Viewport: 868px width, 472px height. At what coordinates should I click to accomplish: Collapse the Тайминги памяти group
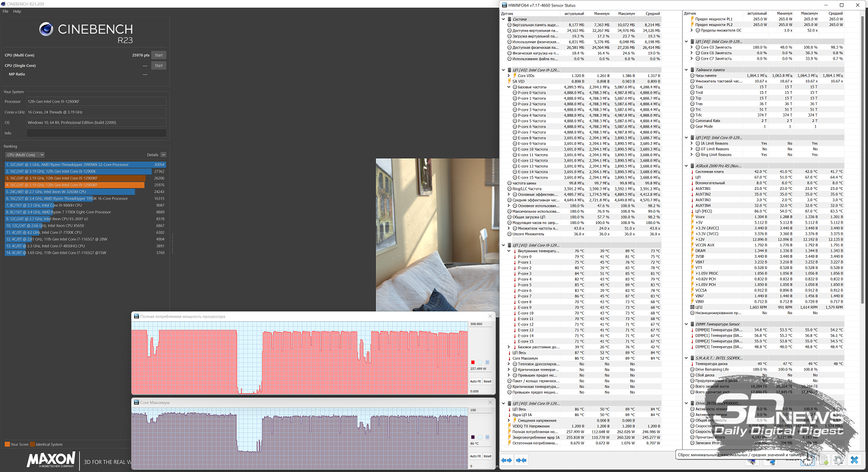tap(686, 70)
